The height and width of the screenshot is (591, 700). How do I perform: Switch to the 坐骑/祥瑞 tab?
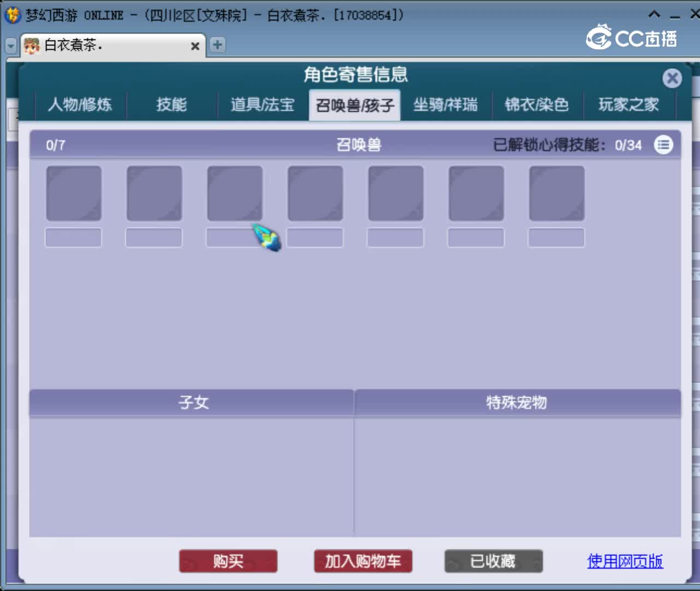pos(446,105)
